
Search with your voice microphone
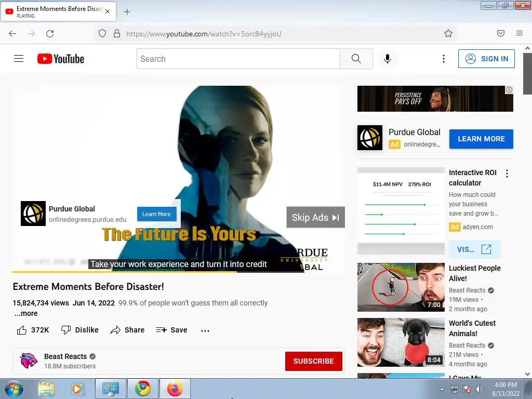click(388, 59)
